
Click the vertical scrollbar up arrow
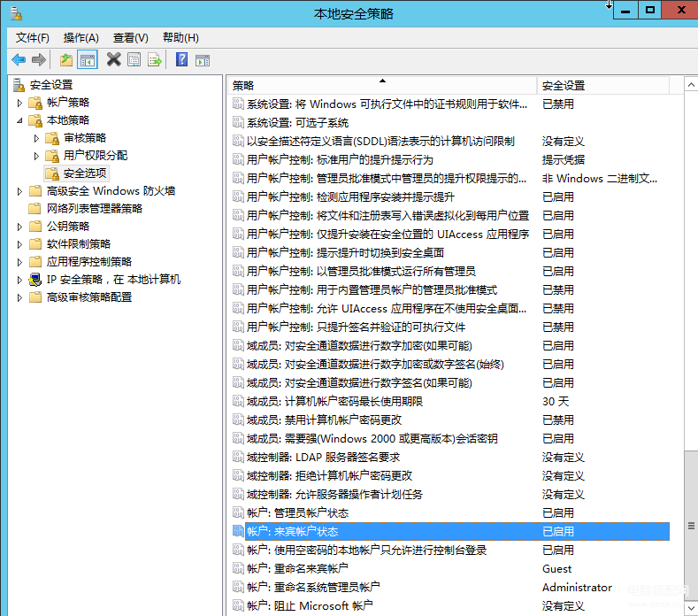(x=691, y=85)
